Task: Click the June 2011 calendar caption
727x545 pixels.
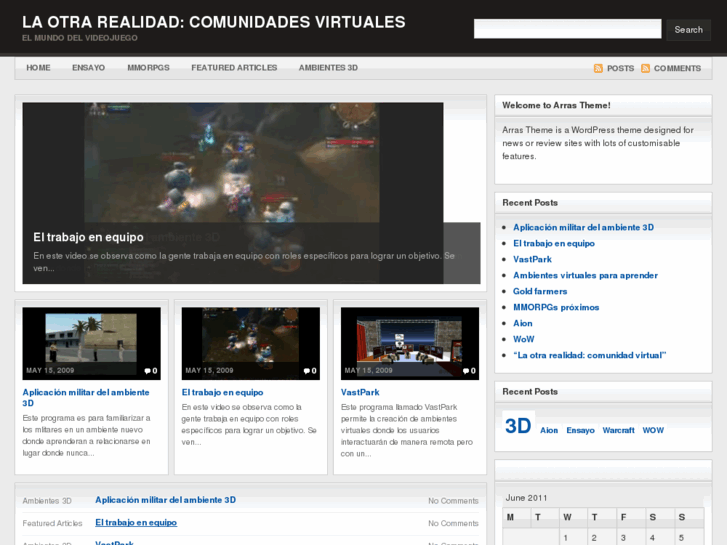Action: tap(526, 498)
